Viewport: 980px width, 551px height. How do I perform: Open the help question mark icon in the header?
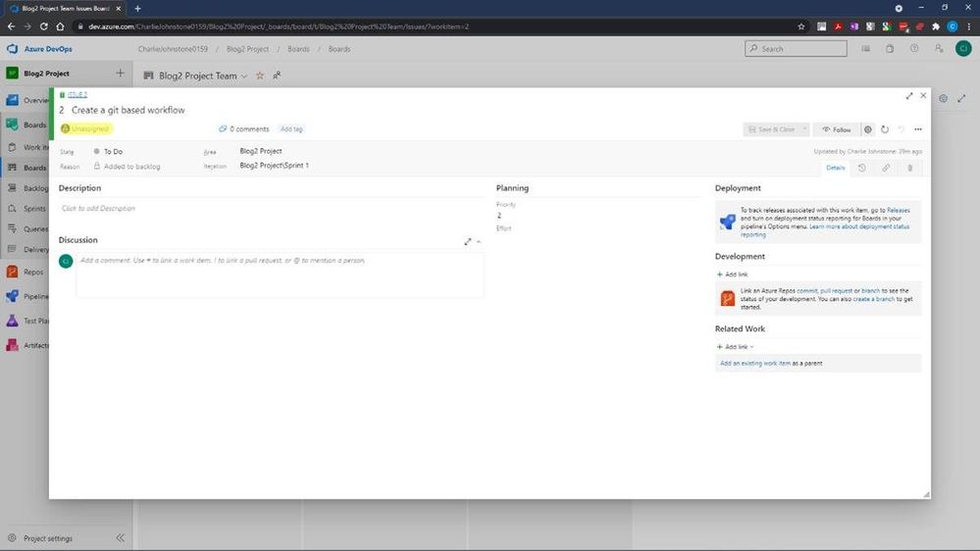click(x=913, y=49)
